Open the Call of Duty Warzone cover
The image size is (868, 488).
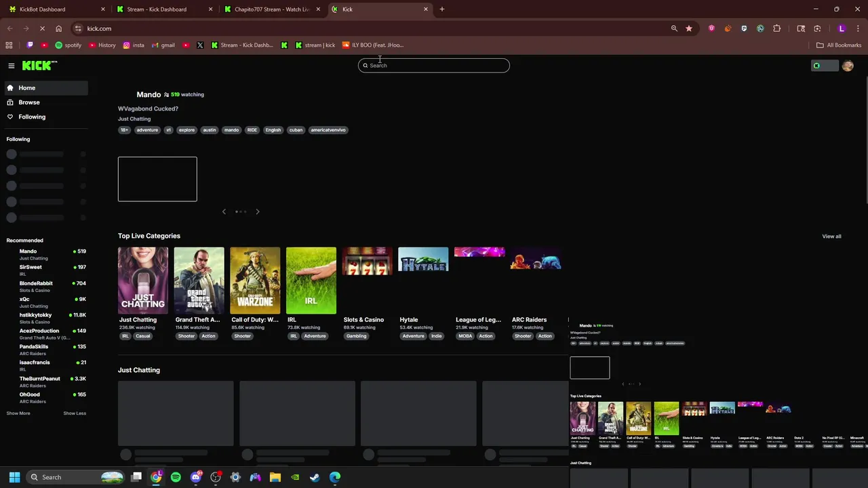(x=255, y=281)
